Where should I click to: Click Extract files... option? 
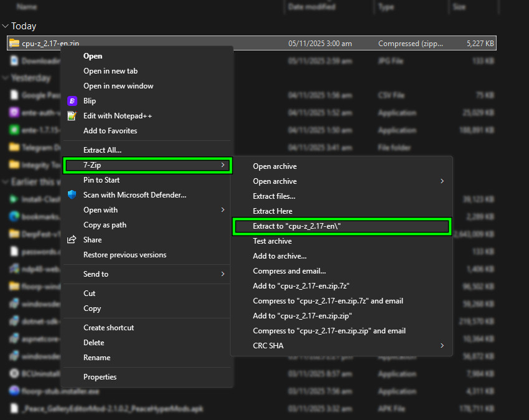coord(274,196)
